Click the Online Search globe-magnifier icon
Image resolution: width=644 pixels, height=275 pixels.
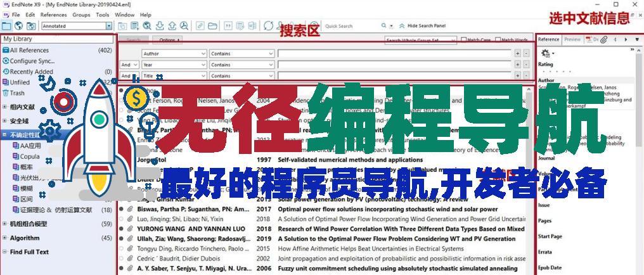click(147, 26)
